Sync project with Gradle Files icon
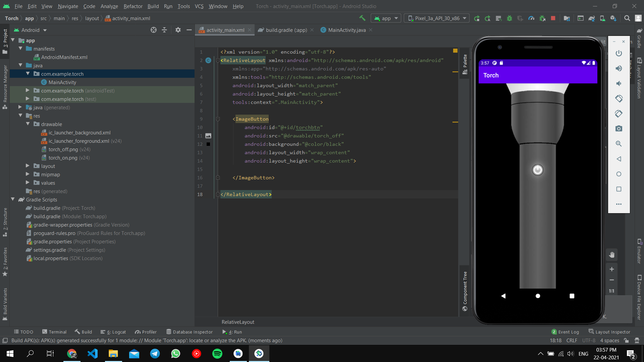The height and width of the screenshot is (362, 644). tap(592, 18)
